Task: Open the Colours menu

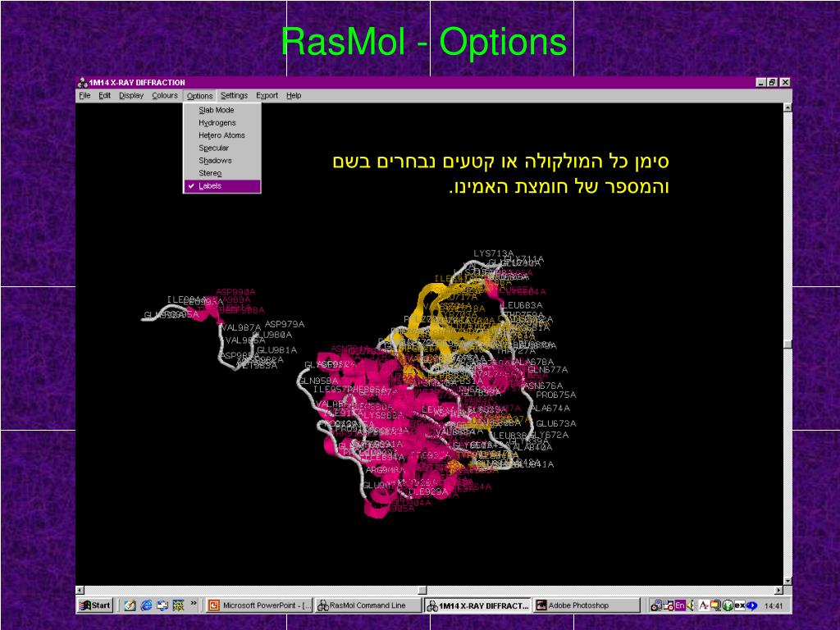Action: point(164,95)
